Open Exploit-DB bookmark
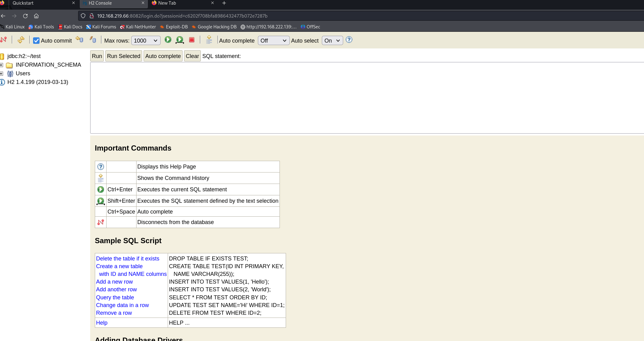Image resolution: width=644 pixels, height=341 pixels. (174, 27)
